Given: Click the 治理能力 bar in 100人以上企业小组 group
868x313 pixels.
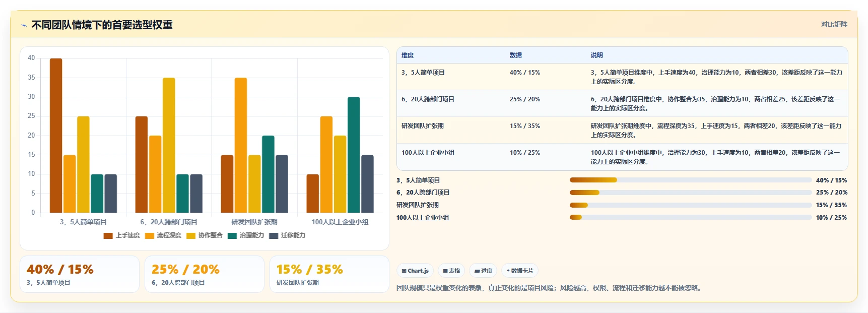Looking at the screenshot, I should click(354, 155).
